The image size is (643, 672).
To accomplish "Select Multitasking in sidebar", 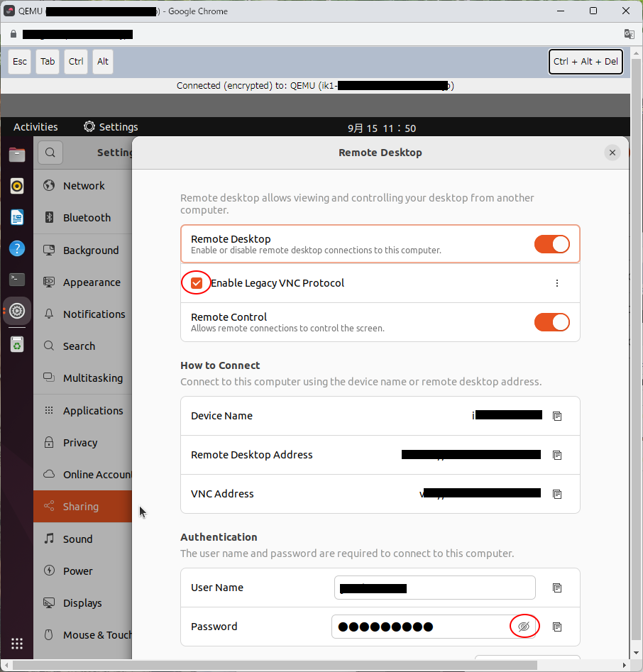I will (83, 378).
